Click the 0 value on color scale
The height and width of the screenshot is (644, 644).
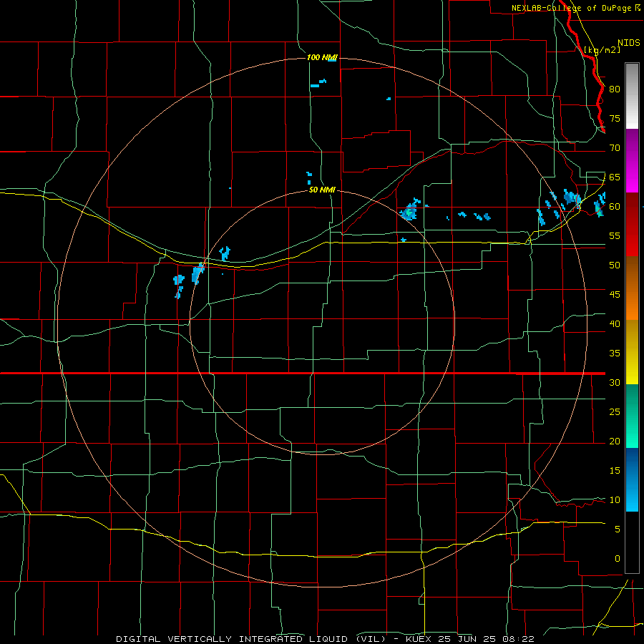coord(618,559)
